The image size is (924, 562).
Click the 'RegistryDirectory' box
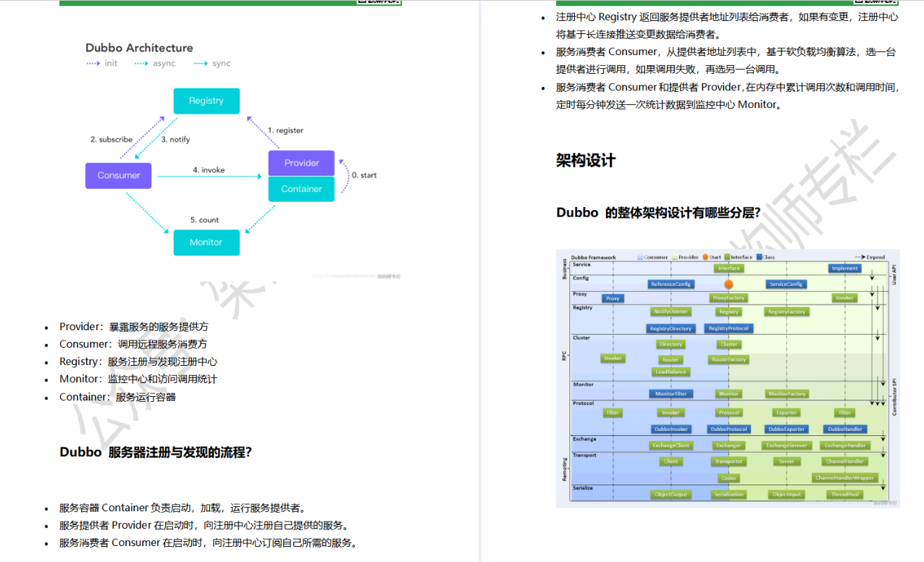point(671,328)
